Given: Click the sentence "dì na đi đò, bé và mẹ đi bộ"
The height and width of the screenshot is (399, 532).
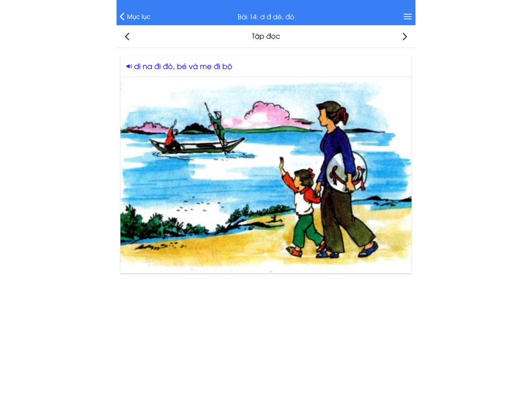Looking at the screenshot, I should point(183,66).
